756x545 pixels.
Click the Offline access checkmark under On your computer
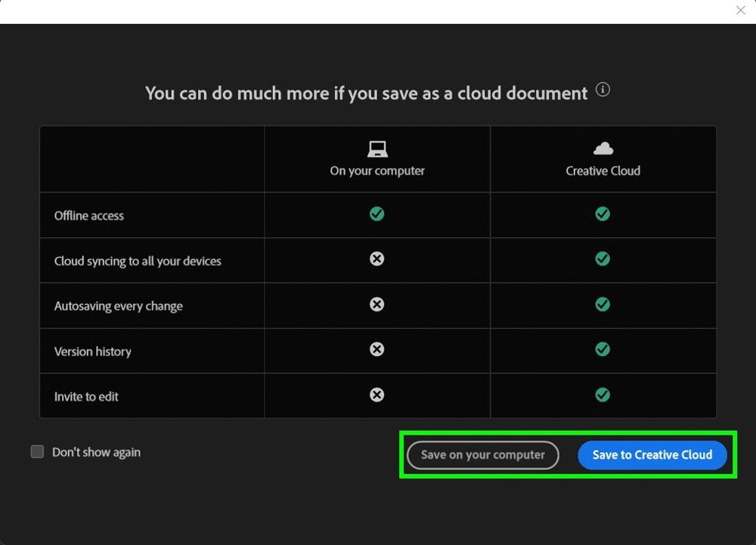click(x=376, y=214)
